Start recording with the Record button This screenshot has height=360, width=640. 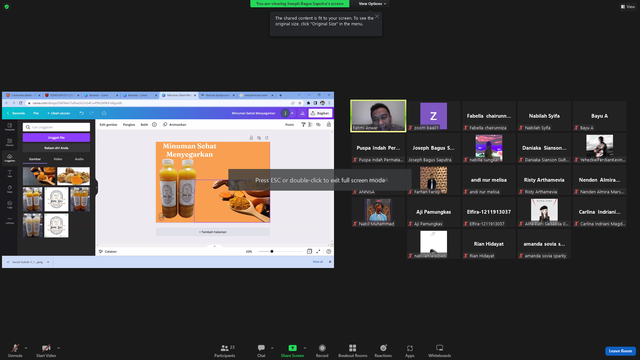[322, 350]
